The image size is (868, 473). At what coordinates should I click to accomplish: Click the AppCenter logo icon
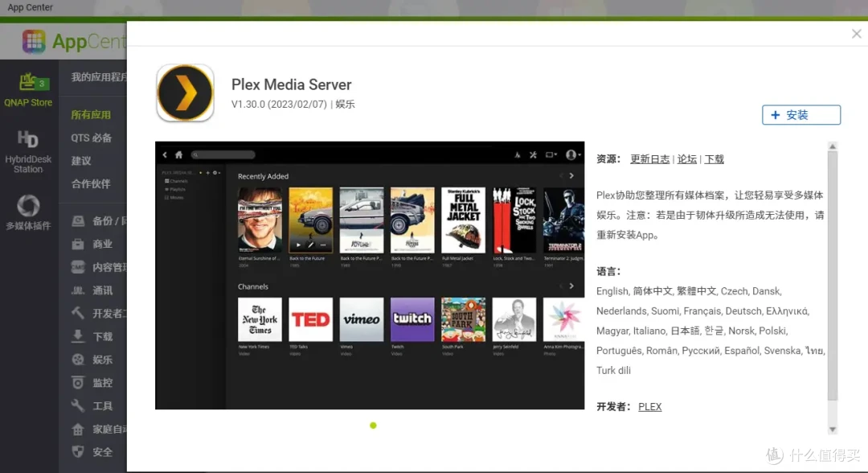pyautogui.click(x=34, y=41)
